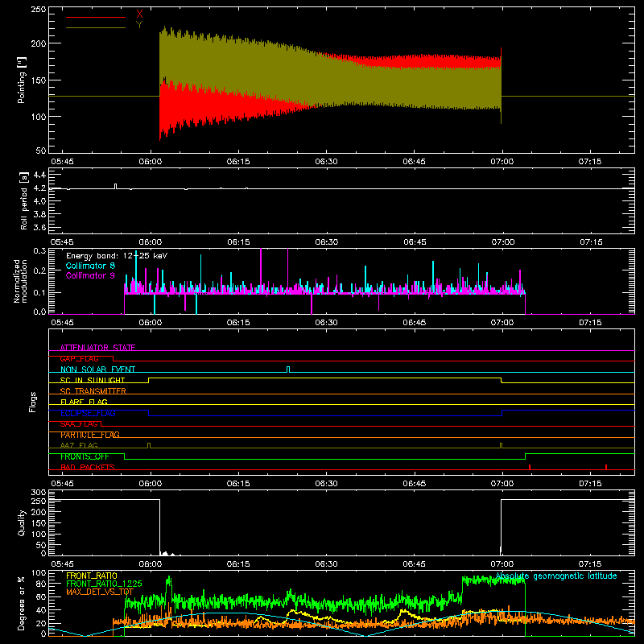Image resolution: width=644 pixels, height=644 pixels.
Task: Select the ECLIPSE_FLAG label
Action: (x=88, y=413)
